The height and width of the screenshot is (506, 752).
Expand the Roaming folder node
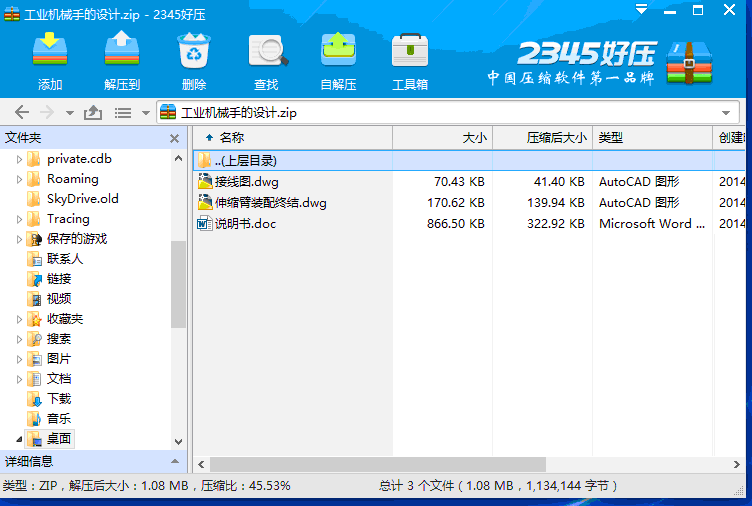click(19, 179)
